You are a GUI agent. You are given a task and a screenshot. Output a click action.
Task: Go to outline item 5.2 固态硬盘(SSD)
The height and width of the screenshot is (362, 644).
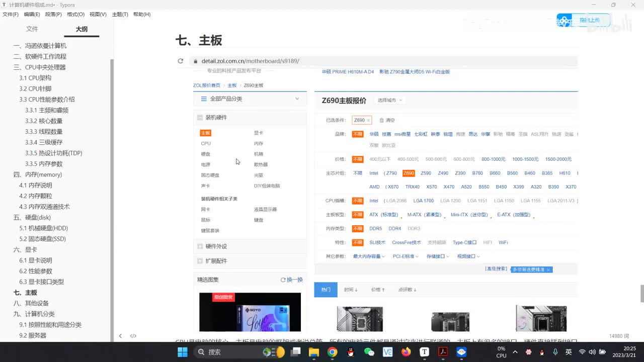(x=42, y=239)
